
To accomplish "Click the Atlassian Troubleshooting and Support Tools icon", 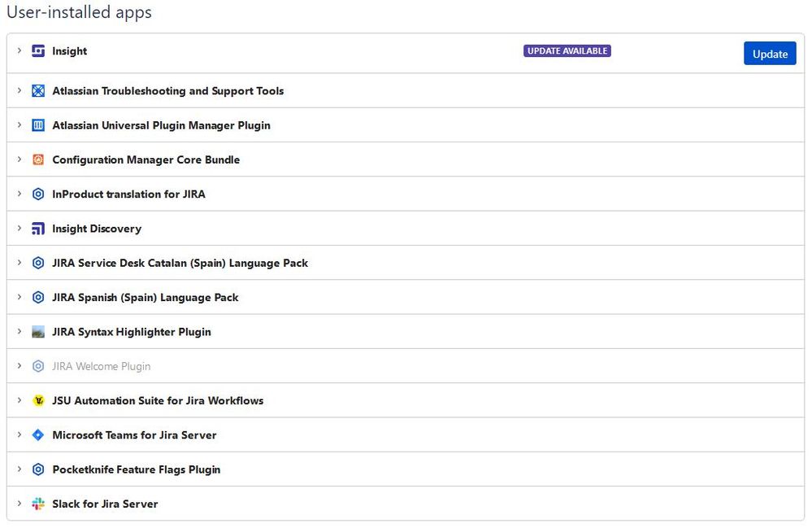I will (x=38, y=90).
